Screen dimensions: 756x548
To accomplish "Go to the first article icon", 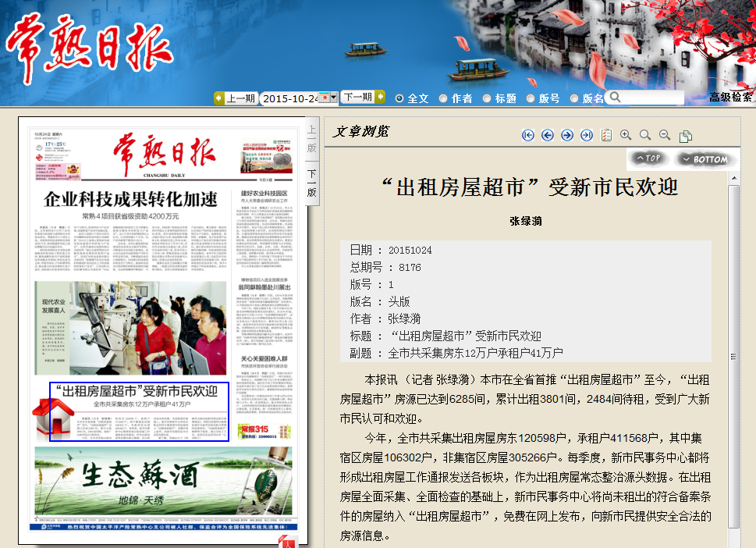I will point(528,135).
